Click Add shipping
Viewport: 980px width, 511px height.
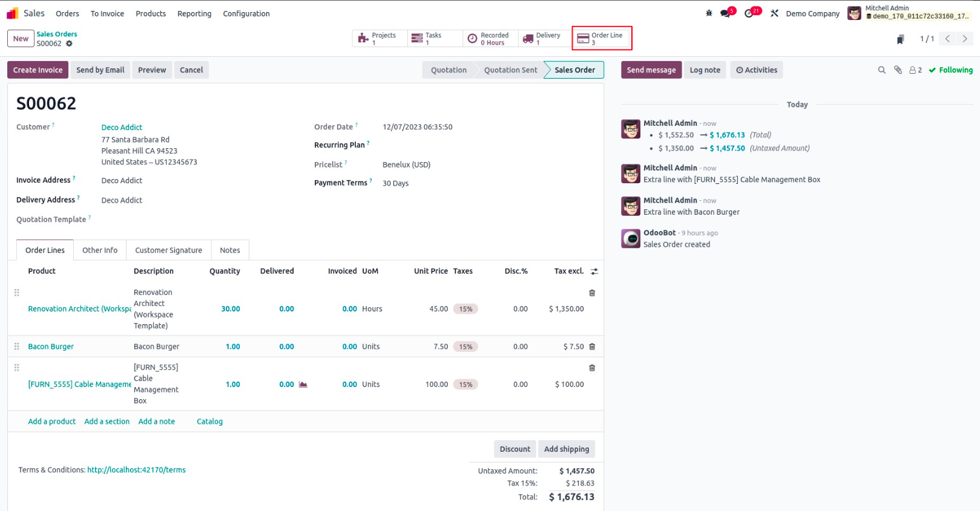[567, 449]
